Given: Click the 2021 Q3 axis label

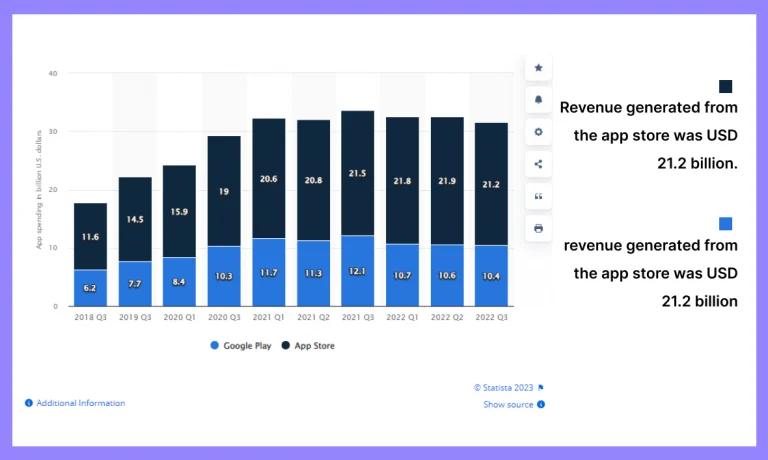Looking at the screenshot, I should pos(358,317).
